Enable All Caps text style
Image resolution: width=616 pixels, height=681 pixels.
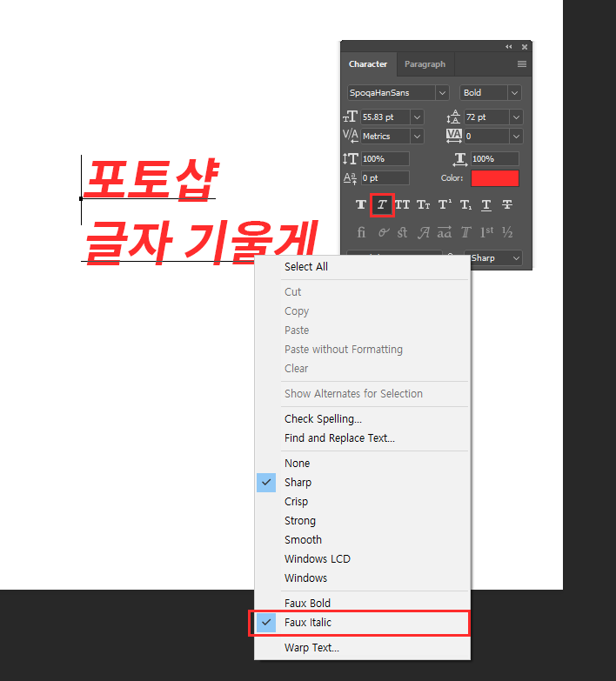tap(402, 205)
